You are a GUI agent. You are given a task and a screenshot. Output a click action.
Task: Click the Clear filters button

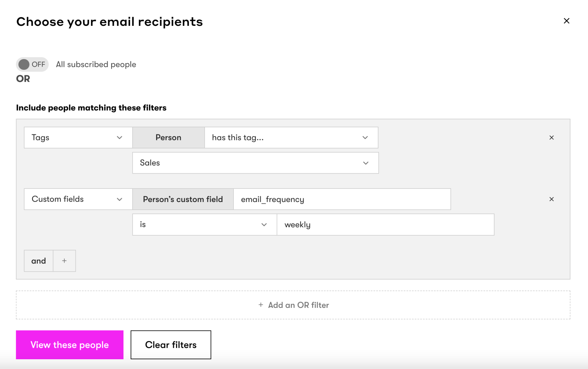click(171, 345)
